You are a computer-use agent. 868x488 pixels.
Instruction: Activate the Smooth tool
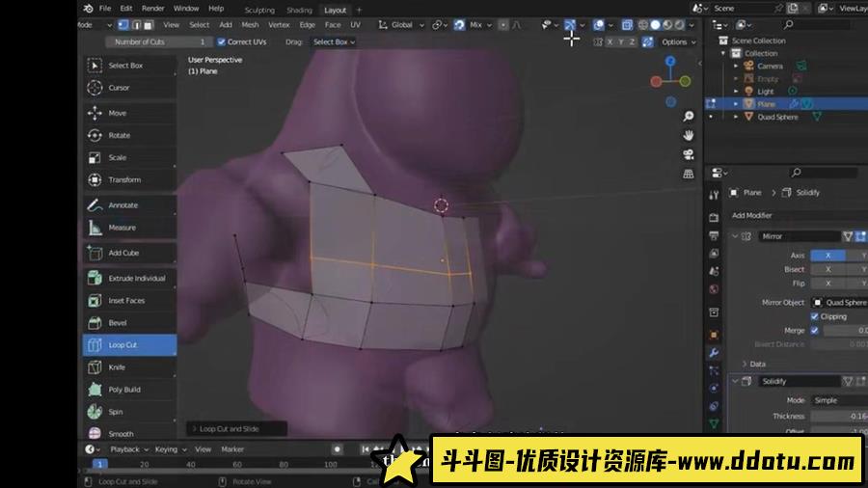tap(129, 433)
